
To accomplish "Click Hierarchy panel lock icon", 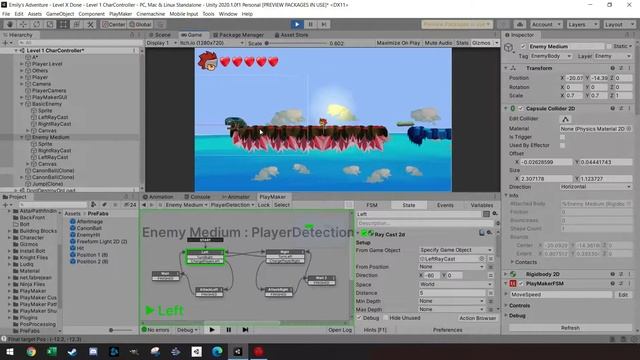I will 132,35.
